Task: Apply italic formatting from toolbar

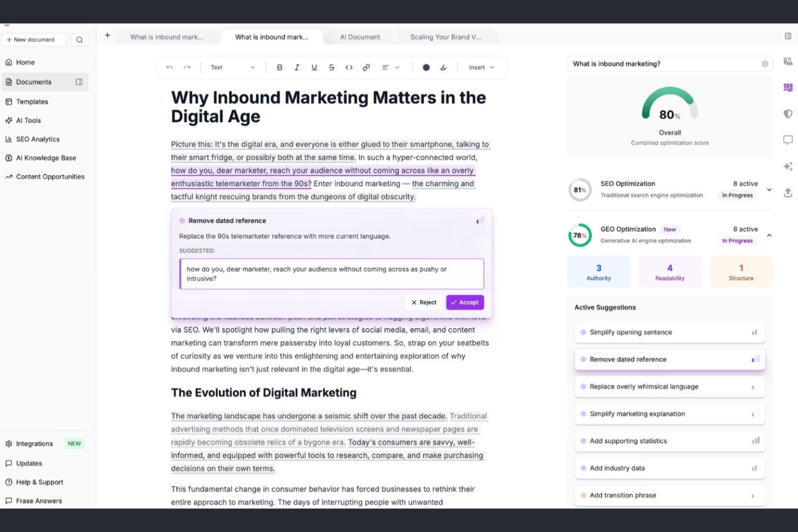Action: pyautogui.click(x=297, y=67)
